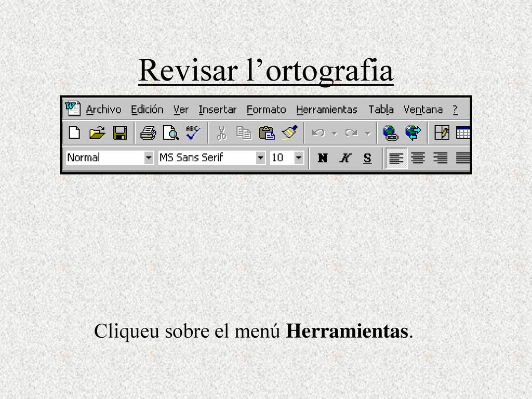Open the Insertar menu
This screenshot has width=532, height=399.
click(x=218, y=110)
